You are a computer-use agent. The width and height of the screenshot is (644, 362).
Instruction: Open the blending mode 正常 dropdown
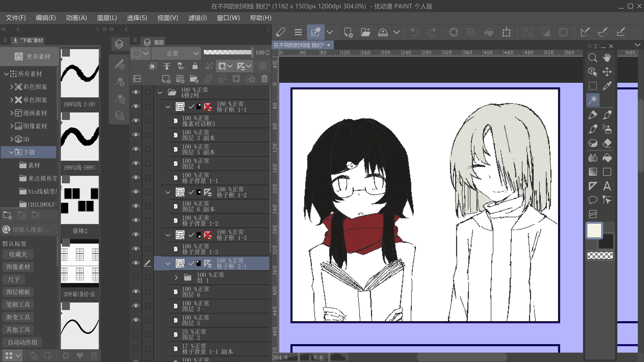pos(176,53)
